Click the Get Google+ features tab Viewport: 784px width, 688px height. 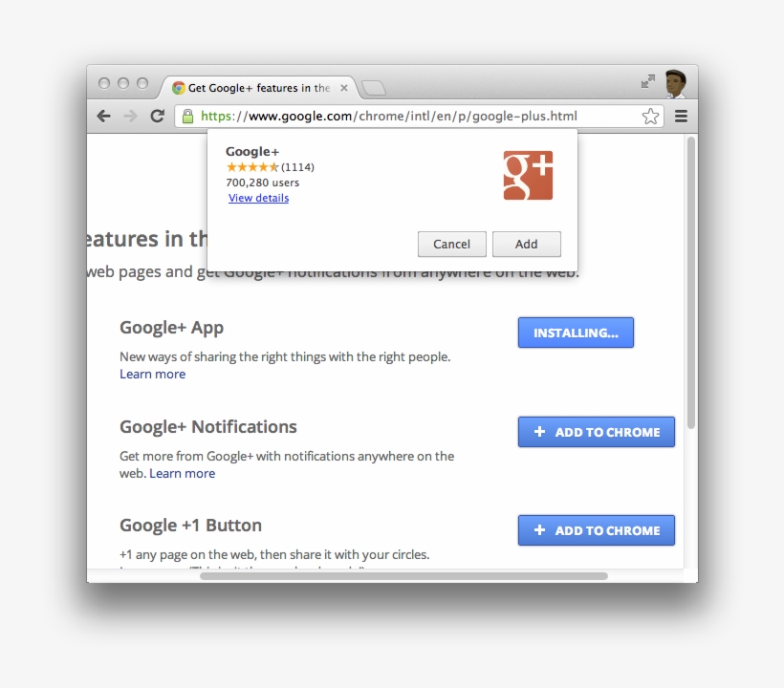click(x=253, y=87)
